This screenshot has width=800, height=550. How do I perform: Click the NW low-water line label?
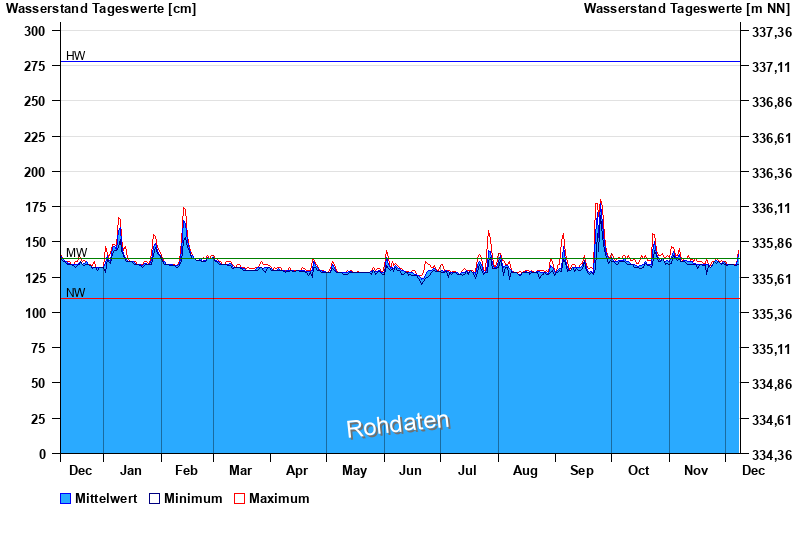click(75, 293)
